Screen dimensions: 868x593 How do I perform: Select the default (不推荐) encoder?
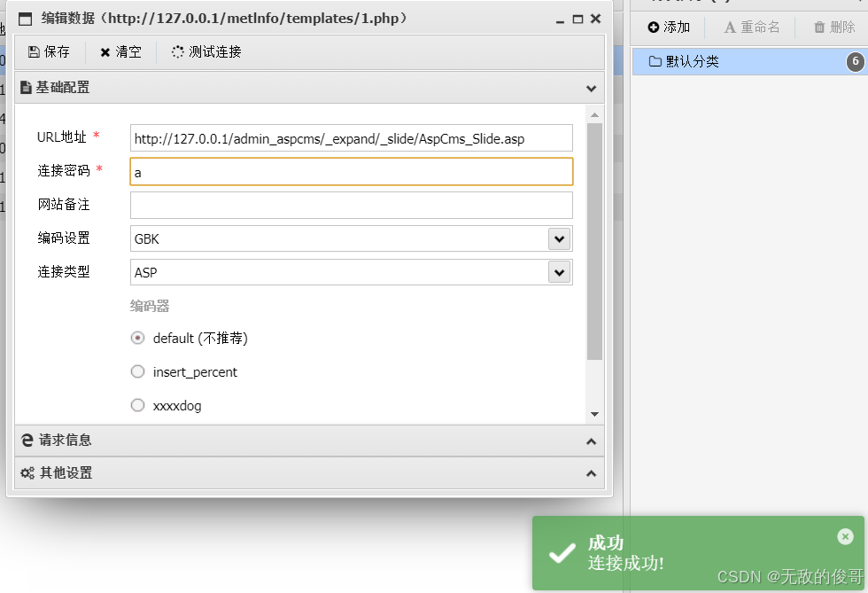click(138, 338)
